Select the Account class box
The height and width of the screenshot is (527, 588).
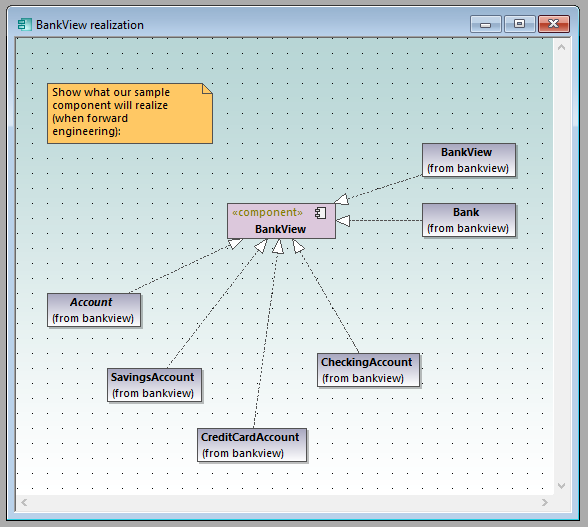click(94, 310)
